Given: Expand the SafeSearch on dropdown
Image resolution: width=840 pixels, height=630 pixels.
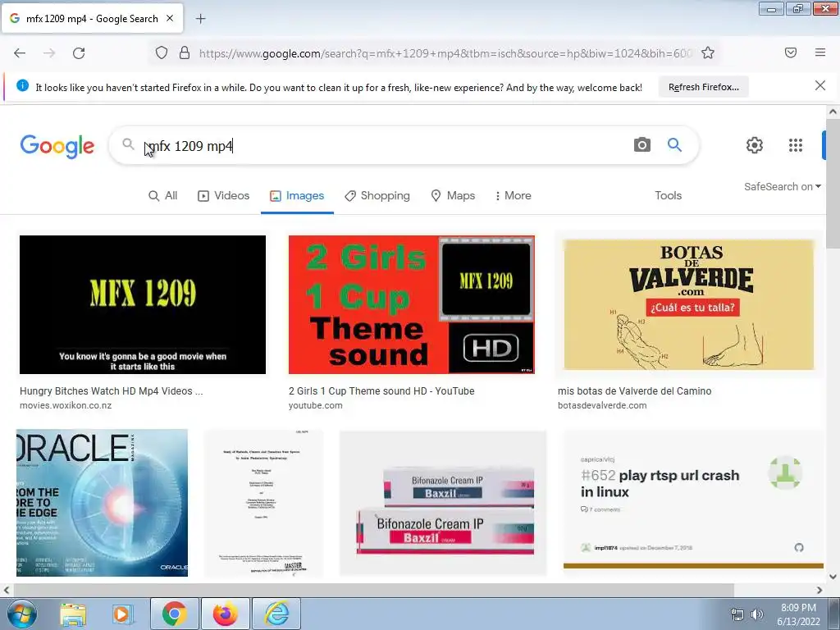Looking at the screenshot, I should click(782, 186).
